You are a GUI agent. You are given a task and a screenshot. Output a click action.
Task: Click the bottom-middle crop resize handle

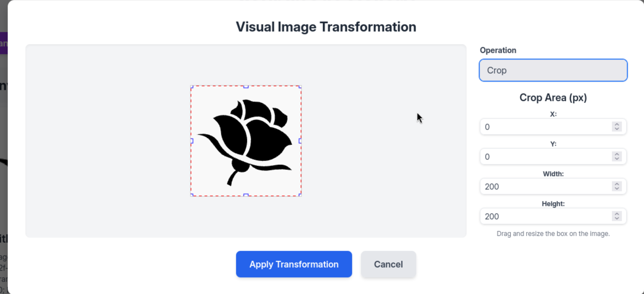[x=246, y=195]
